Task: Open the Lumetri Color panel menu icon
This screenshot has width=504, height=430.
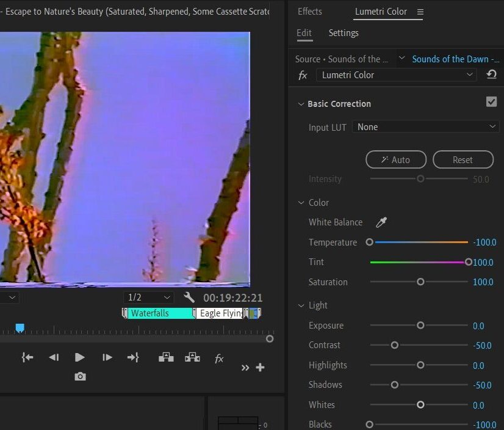Action: tap(420, 12)
